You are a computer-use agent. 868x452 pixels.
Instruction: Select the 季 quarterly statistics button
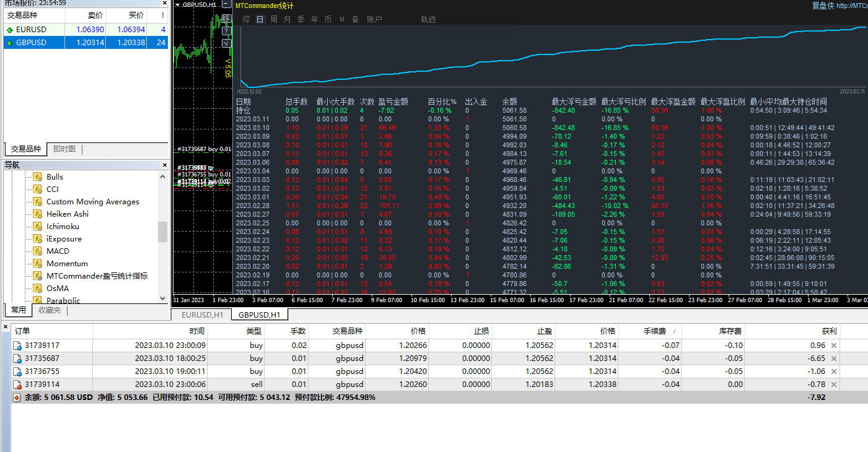300,20
